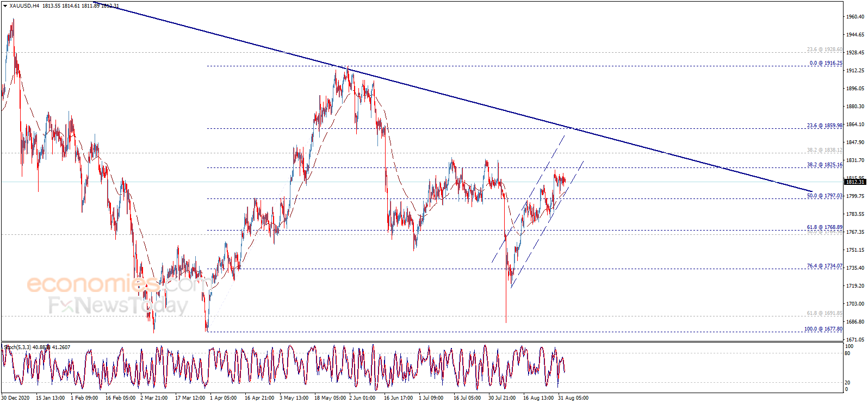Screen dimensions: 868x404
Task: Click the dropdown arrow beside XAUUSD,H4
Action: pos(5,6)
